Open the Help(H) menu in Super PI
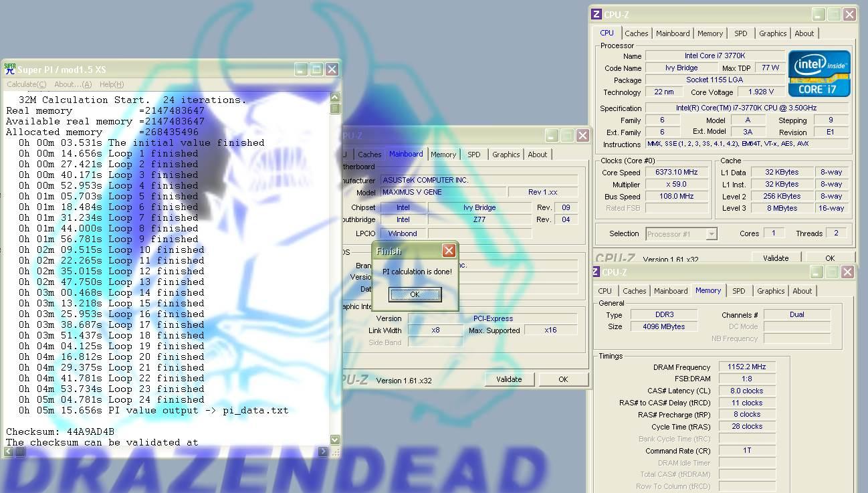 tap(111, 84)
